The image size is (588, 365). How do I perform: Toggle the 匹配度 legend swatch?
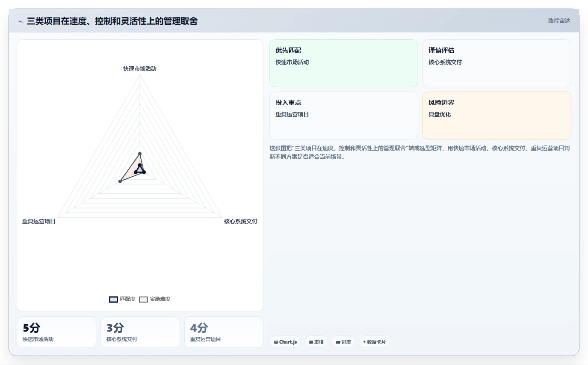(x=113, y=299)
